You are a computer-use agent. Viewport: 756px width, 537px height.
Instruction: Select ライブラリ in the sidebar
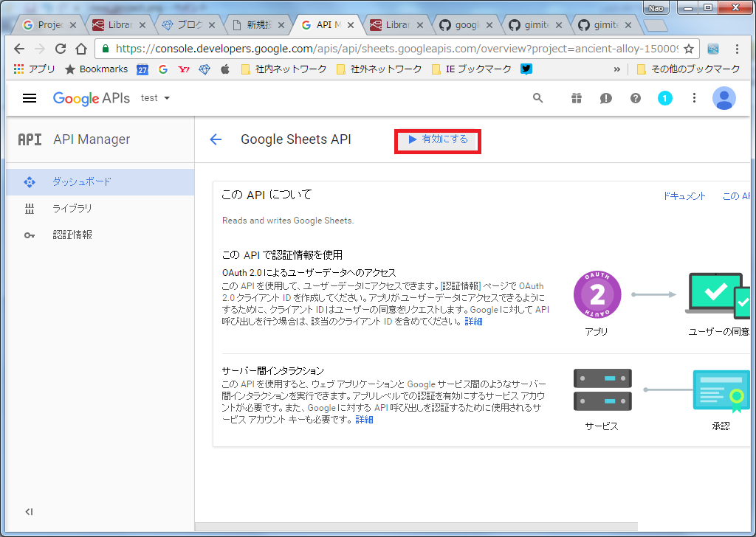100,209
